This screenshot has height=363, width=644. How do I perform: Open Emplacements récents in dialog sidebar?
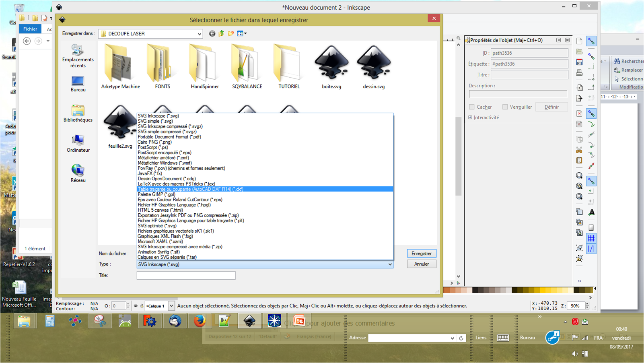78,56
